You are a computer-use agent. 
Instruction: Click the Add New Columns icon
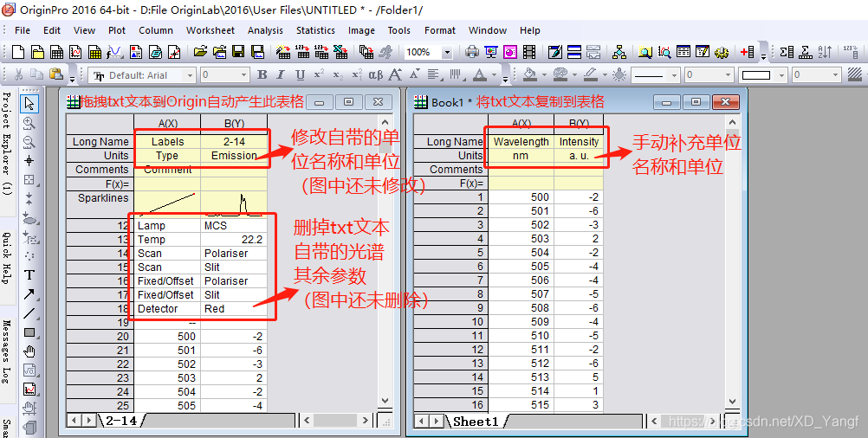pyautogui.click(x=748, y=53)
